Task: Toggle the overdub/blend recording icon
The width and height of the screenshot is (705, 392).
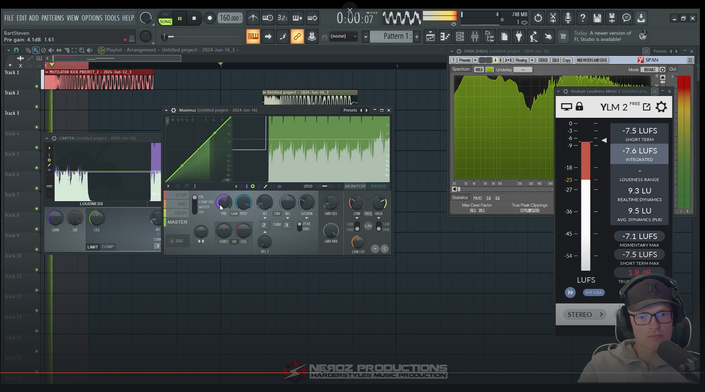Action: click(297, 18)
